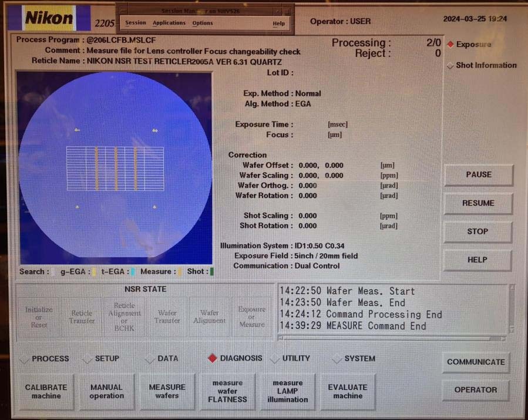Click the 'Operator : USER' label

(x=341, y=22)
